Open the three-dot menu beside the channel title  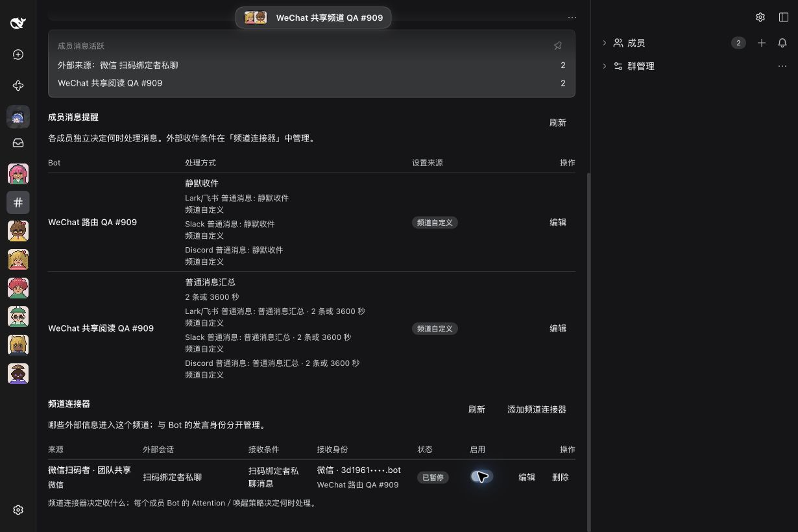(572, 18)
